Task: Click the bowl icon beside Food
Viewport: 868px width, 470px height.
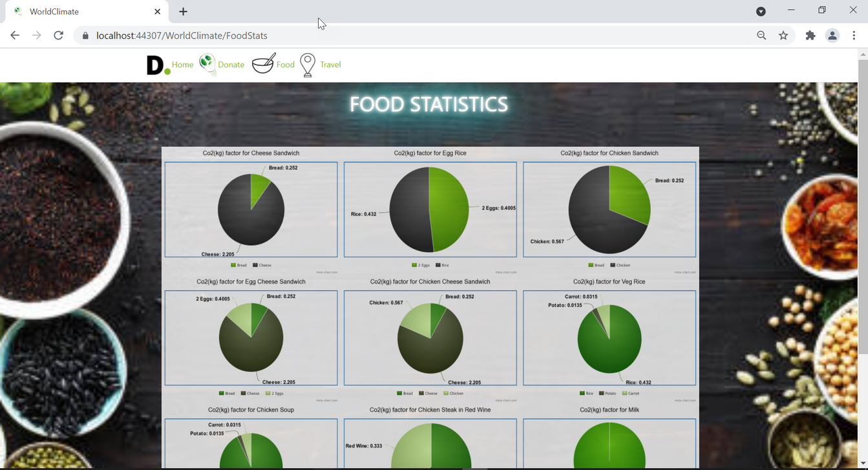Action: pyautogui.click(x=263, y=63)
